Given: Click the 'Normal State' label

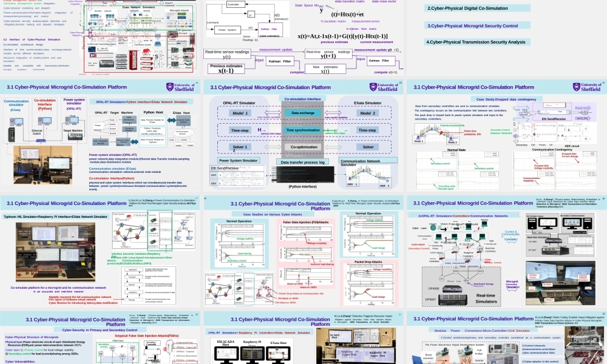Looking at the screenshot, I should 456,150.
